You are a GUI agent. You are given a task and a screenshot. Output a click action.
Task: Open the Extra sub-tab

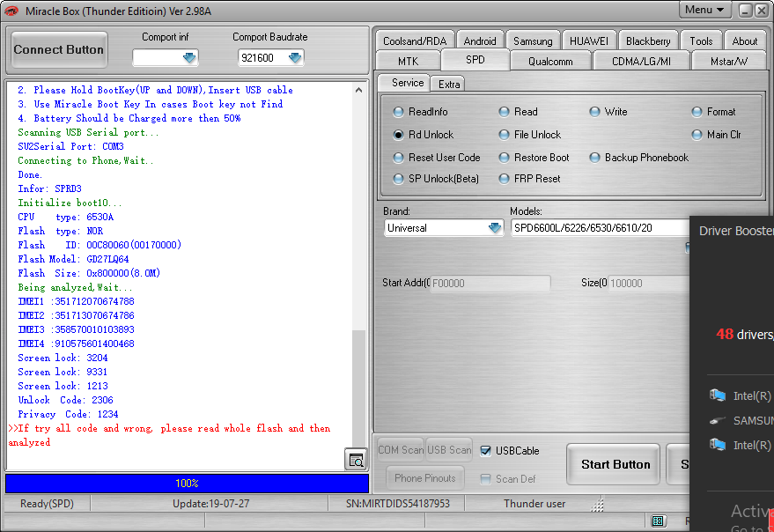point(449,84)
